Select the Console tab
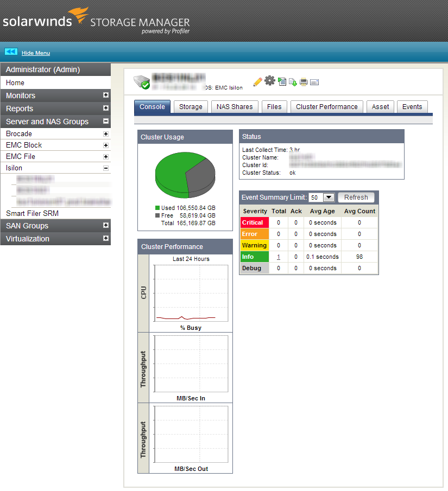 pos(152,107)
